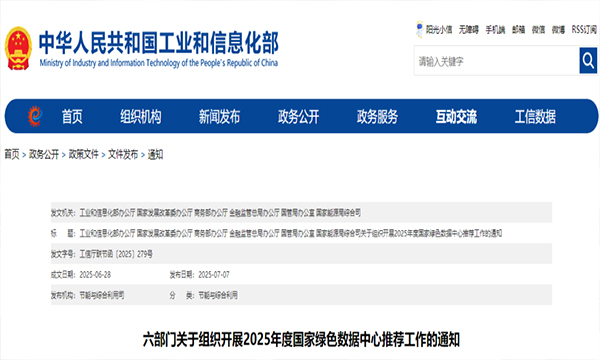
Task: Click 政务公开 in the breadcrumb
Action: tap(44, 154)
